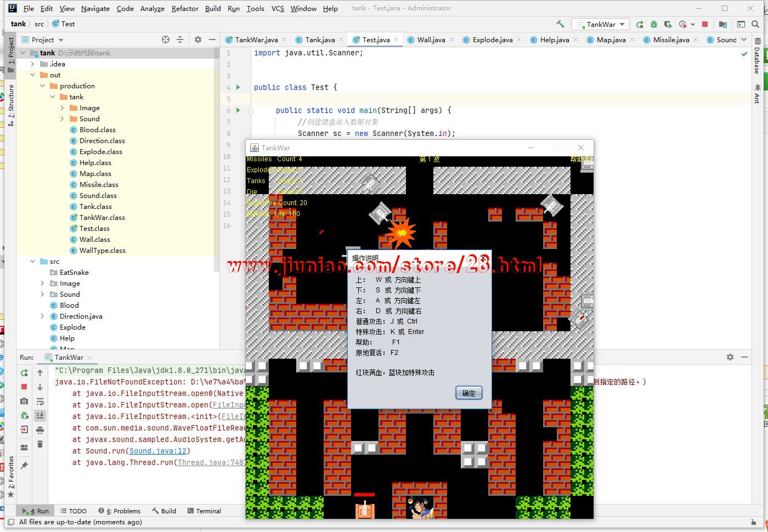The width and height of the screenshot is (768, 532).
Task: Click the green Build Project hammer icon
Action: click(x=560, y=24)
